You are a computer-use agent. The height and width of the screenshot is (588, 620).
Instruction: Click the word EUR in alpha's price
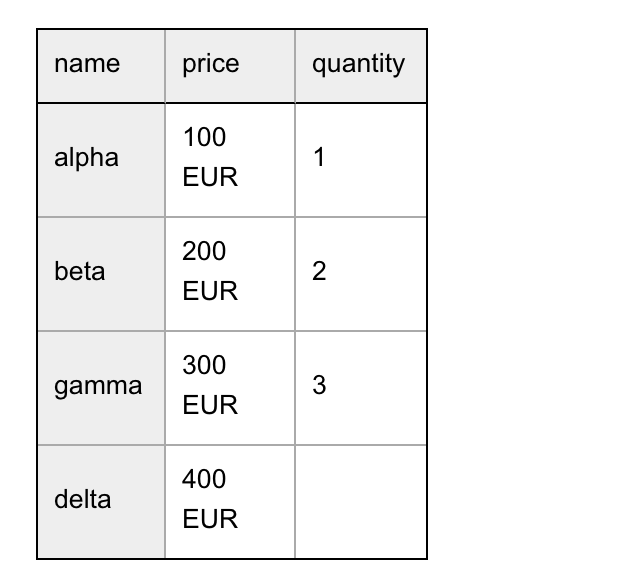click(x=210, y=177)
